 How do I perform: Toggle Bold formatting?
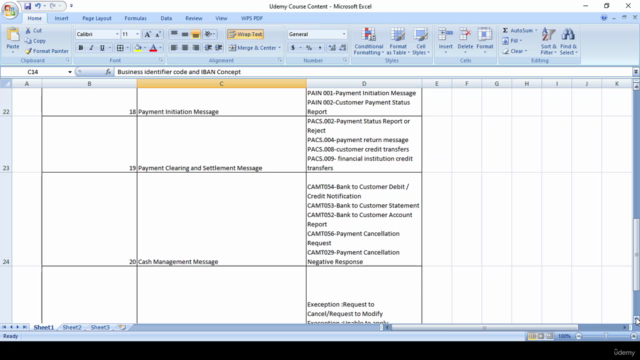tap(81, 48)
